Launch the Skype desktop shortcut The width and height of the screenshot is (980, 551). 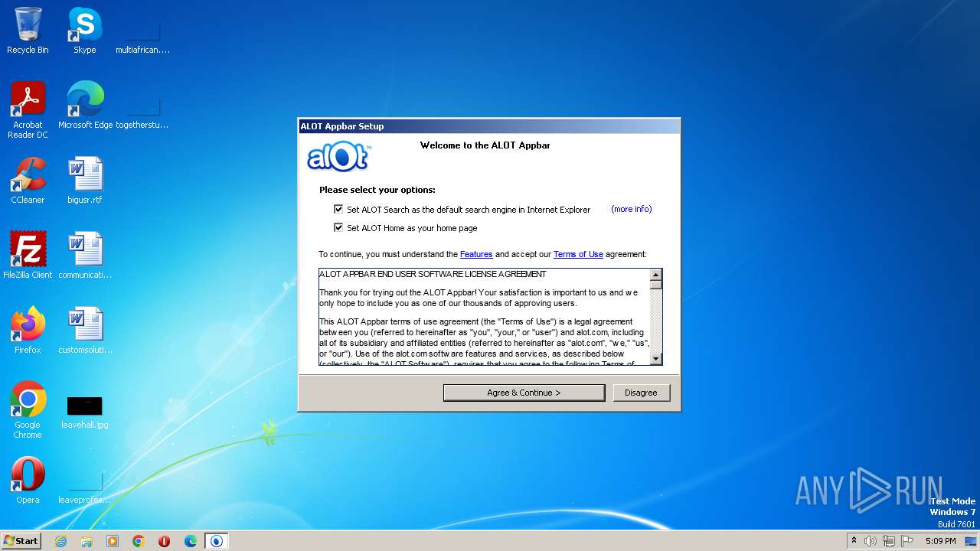tap(84, 31)
